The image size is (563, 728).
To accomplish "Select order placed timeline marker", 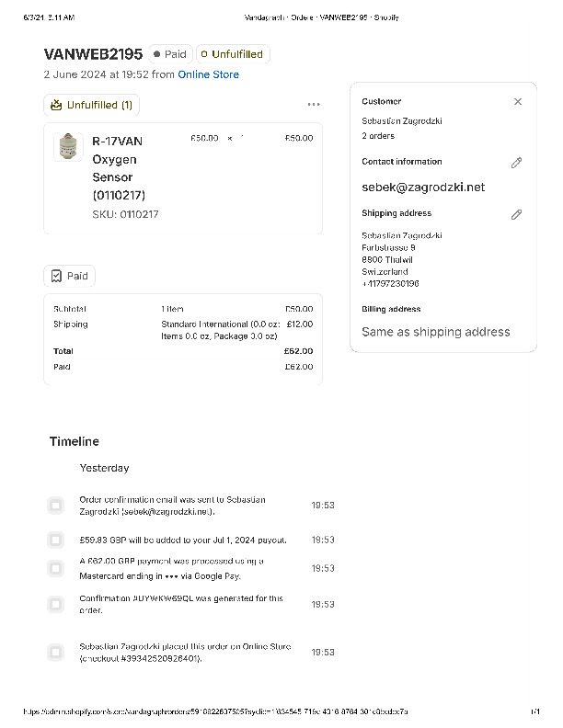I will coord(56,652).
